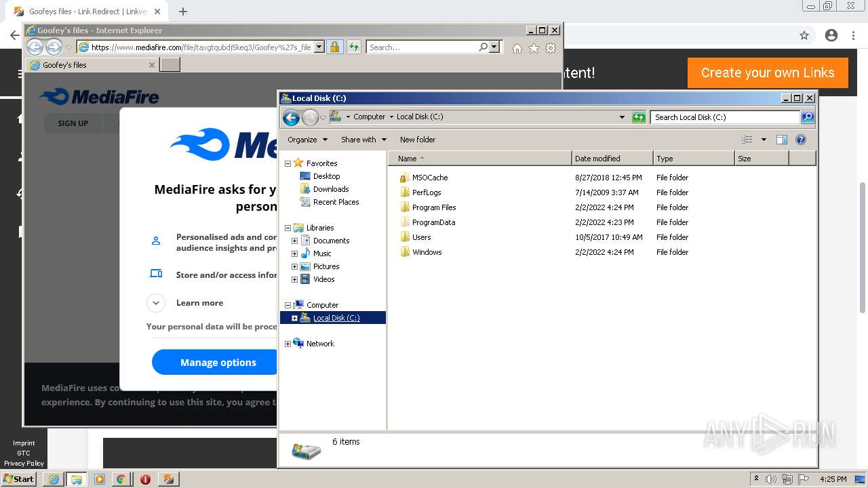Select the Pictures library
The width and height of the screenshot is (868, 488).
(326, 266)
